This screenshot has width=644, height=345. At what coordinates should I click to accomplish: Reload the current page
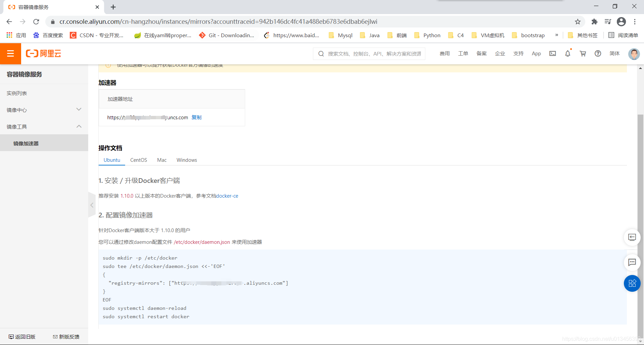tap(36, 22)
